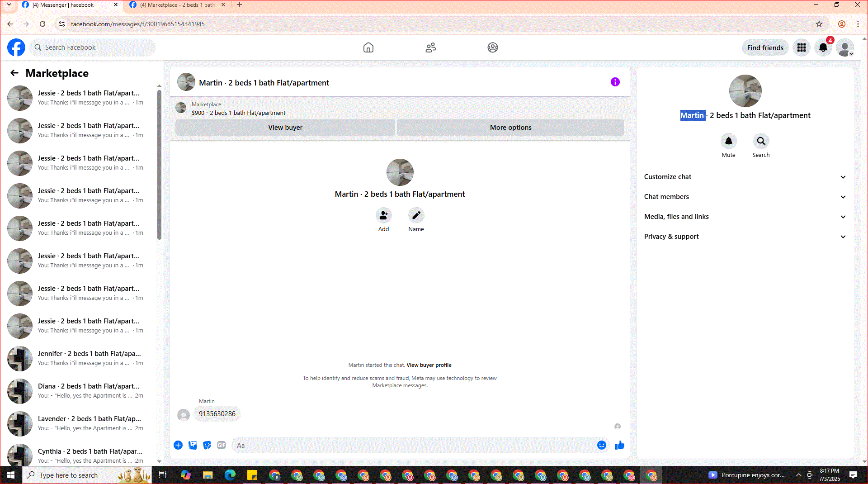Open the Chrome three-dot menu
This screenshot has height=484, width=868.
coord(858,24)
